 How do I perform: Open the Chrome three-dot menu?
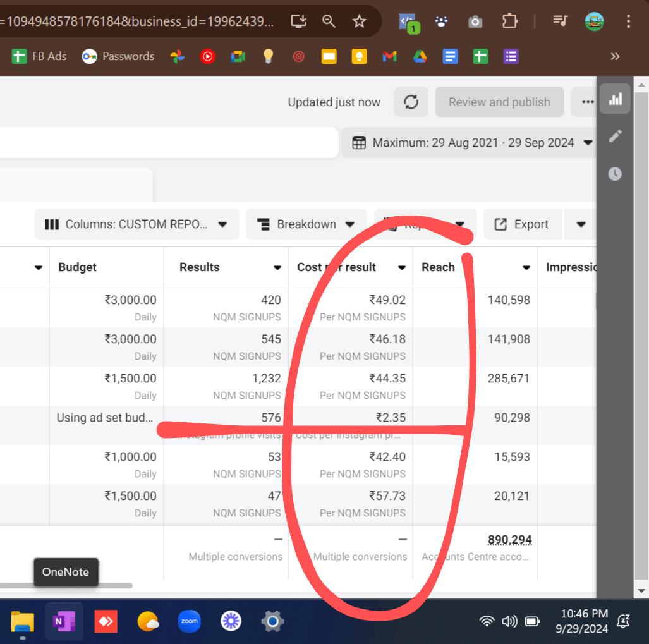[628, 21]
